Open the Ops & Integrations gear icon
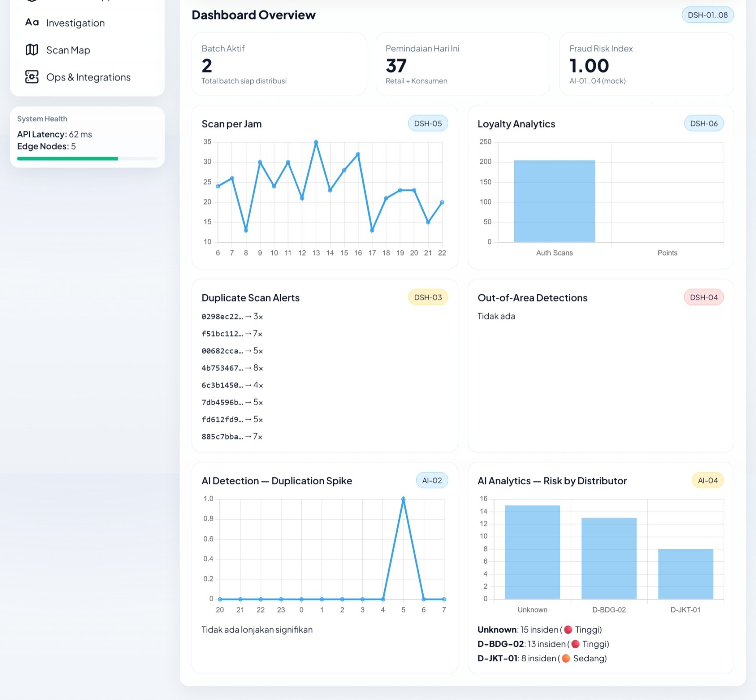This screenshot has width=756, height=700. coord(31,77)
